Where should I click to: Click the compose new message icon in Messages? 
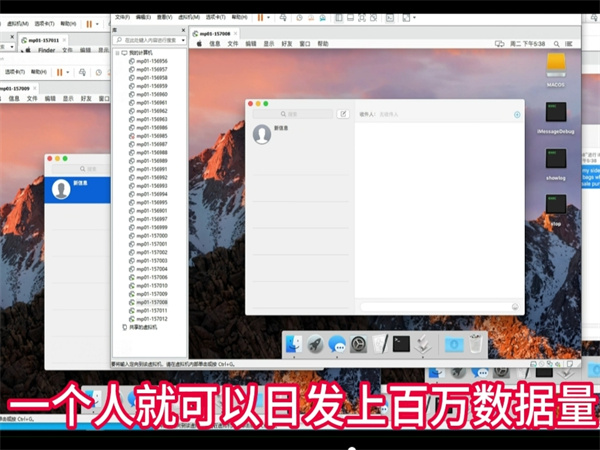pos(343,115)
